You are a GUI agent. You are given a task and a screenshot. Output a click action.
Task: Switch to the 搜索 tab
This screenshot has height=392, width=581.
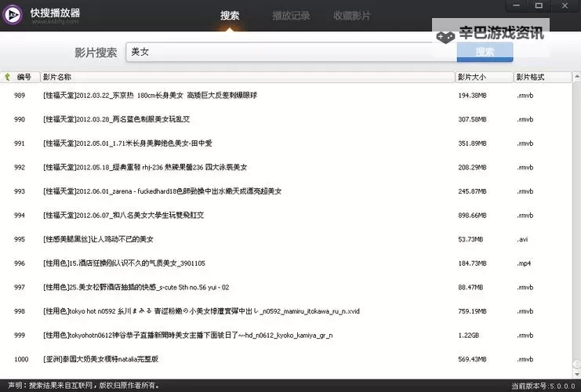pyautogui.click(x=230, y=16)
